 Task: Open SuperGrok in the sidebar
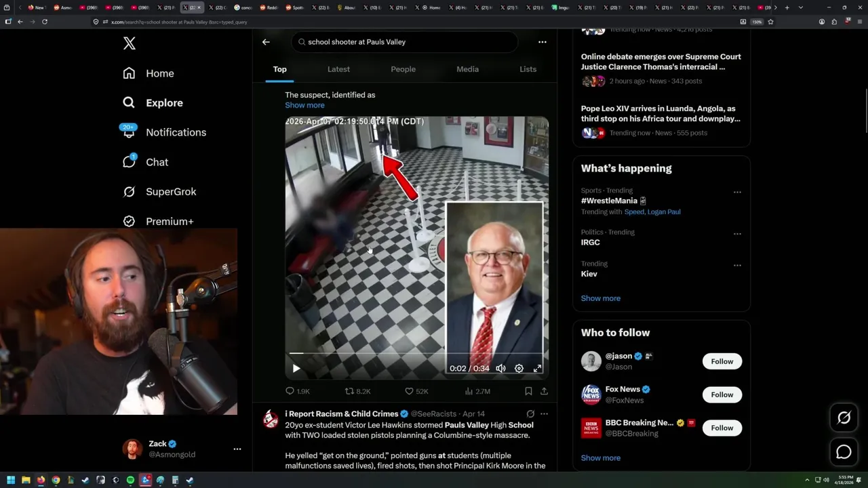[159, 192]
